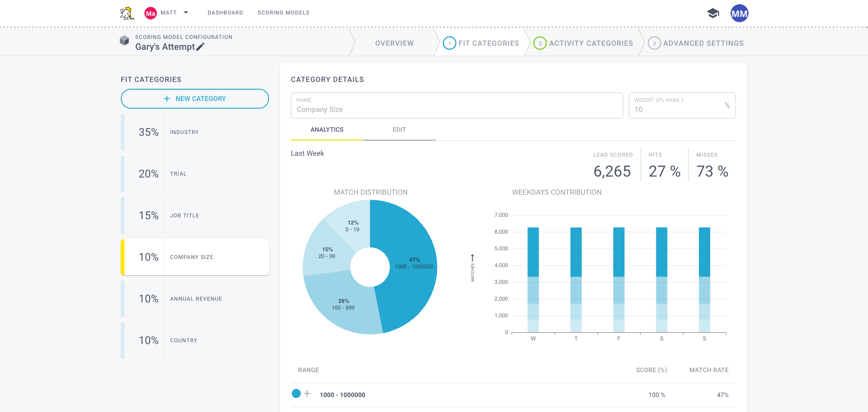Image resolution: width=868 pixels, height=412 pixels.
Task: Open the Dashboard menu item
Action: tap(225, 13)
